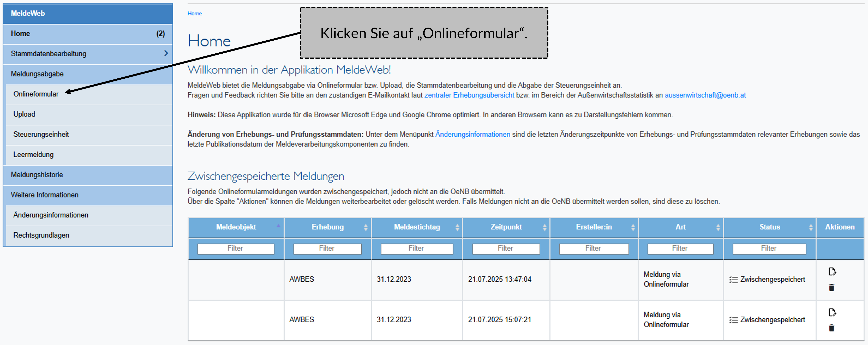
Task: Expand Stammdatenbearbeitung submenu chevron
Action: (166, 53)
